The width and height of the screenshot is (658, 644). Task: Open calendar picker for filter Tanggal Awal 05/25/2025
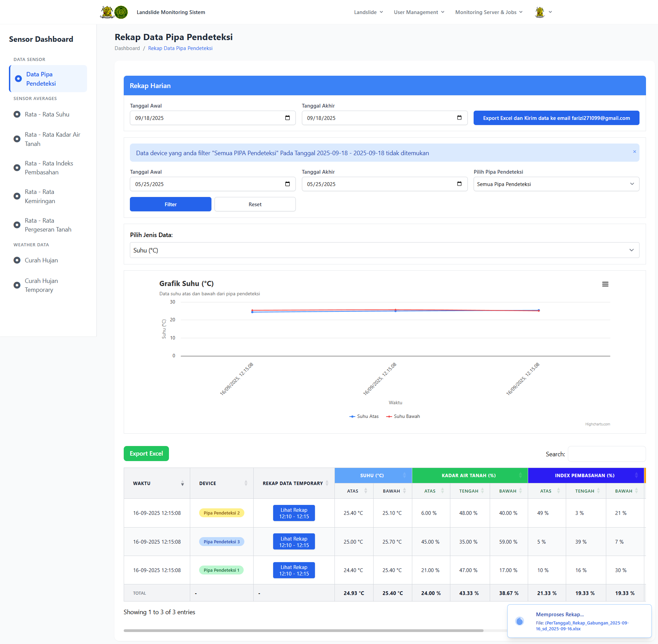288,184
